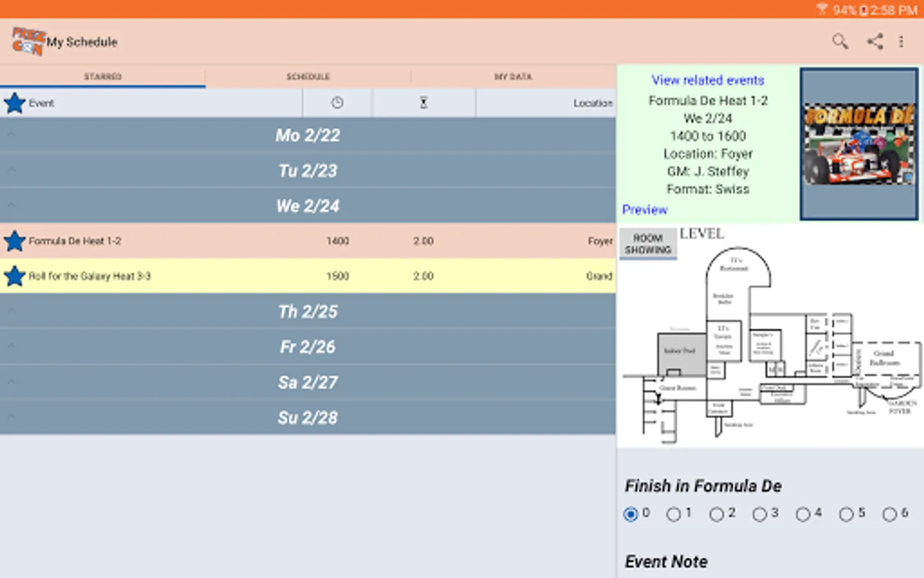Select finish place 6 radio button

889,514
